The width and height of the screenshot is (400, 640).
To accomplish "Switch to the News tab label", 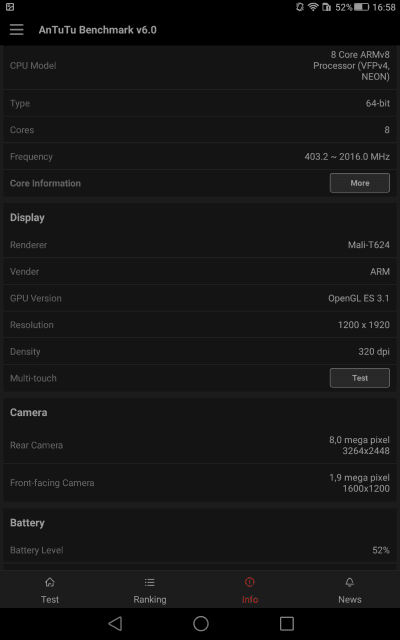I will [x=350, y=600].
